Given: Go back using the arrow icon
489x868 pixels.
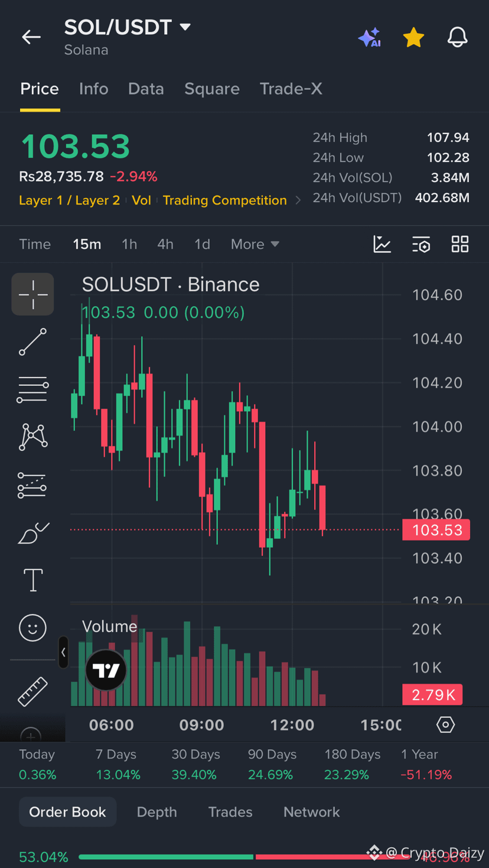Looking at the screenshot, I should click(x=31, y=37).
